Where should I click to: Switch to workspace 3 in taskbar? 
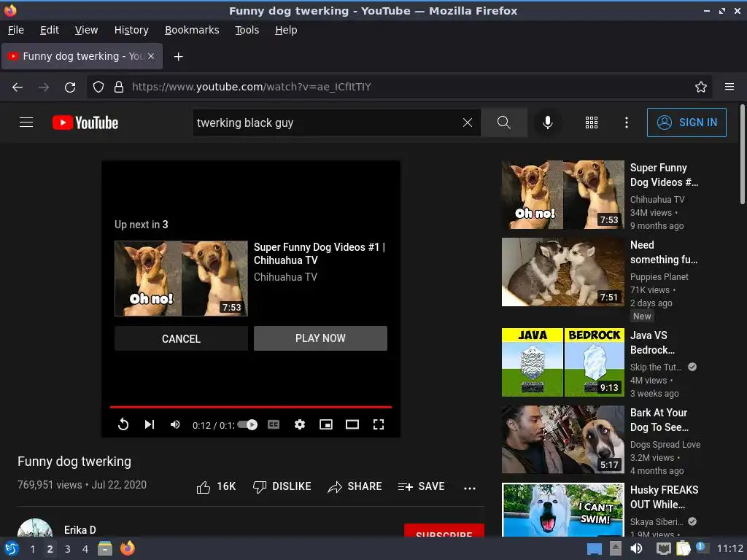pyautogui.click(x=68, y=549)
